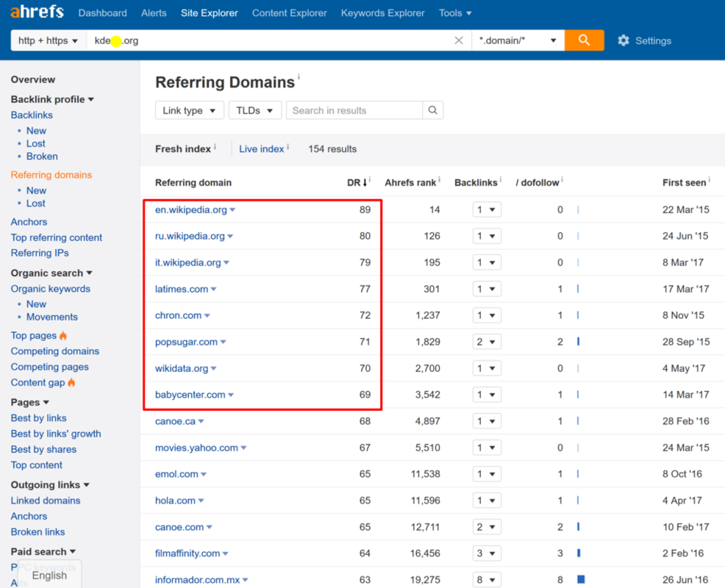The height and width of the screenshot is (588, 725).
Task: Click the info icon next to Referring Domains
Action: tap(299, 76)
